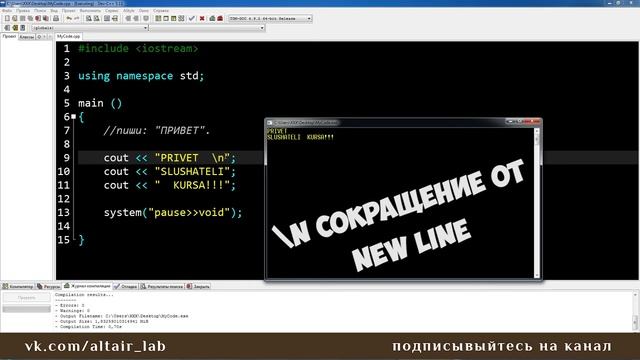Click the Go to function icon
This screenshot has height=360, width=640.
[x=107, y=18]
